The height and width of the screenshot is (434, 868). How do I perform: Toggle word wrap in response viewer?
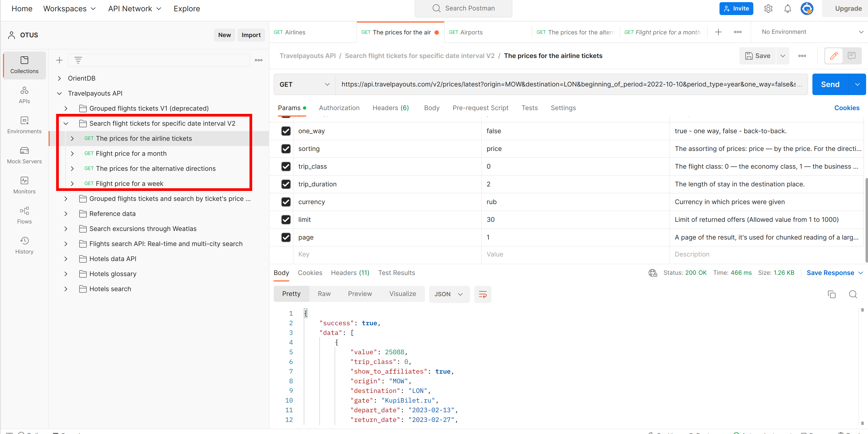click(x=483, y=294)
